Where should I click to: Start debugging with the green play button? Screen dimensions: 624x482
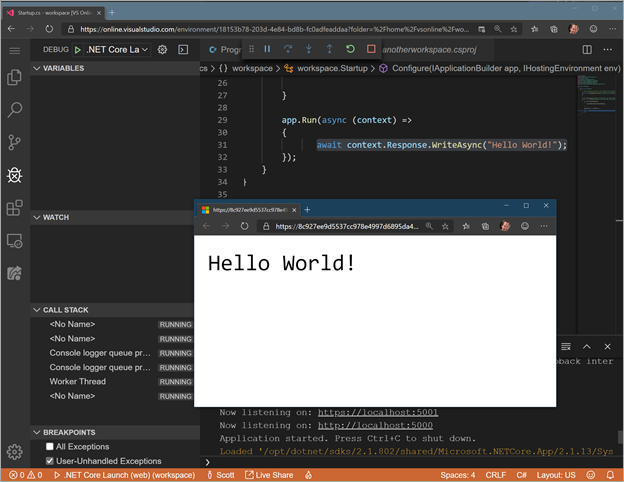point(78,50)
